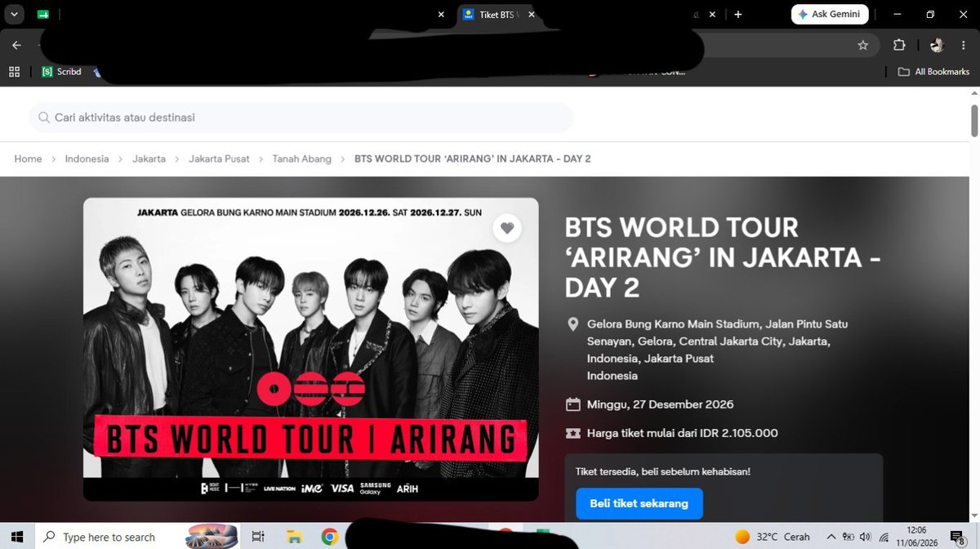The image size is (980, 549).
Task: Open the search highlights picture in the taskbar
Action: pyautogui.click(x=212, y=537)
